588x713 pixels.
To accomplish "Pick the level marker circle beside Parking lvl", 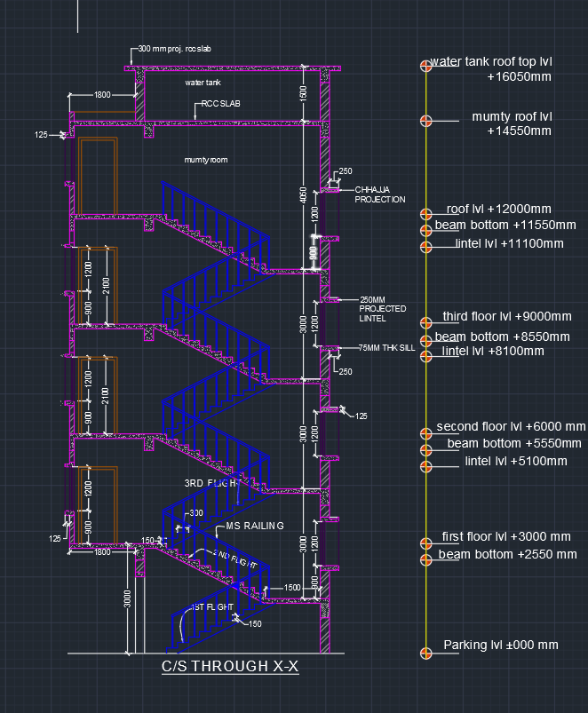I will click(425, 654).
